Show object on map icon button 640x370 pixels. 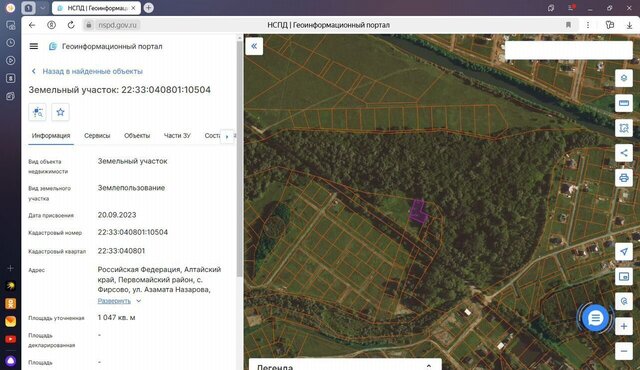tap(38, 112)
